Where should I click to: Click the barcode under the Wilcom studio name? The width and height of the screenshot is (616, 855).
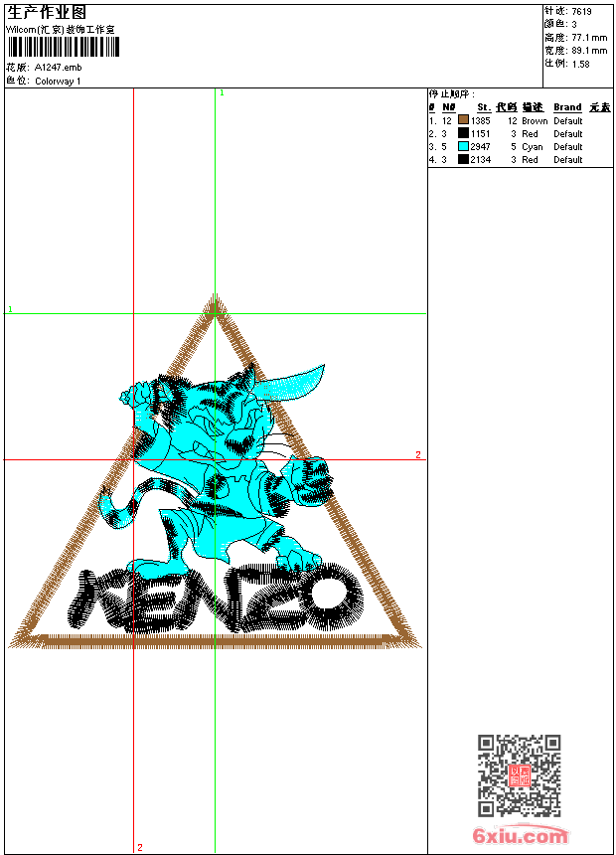(64, 47)
